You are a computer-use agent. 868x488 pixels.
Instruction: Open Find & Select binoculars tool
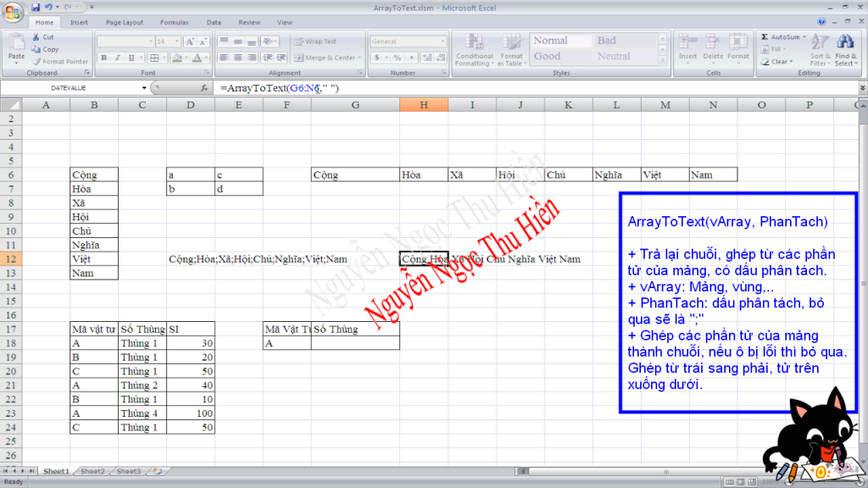pos(845,50)
